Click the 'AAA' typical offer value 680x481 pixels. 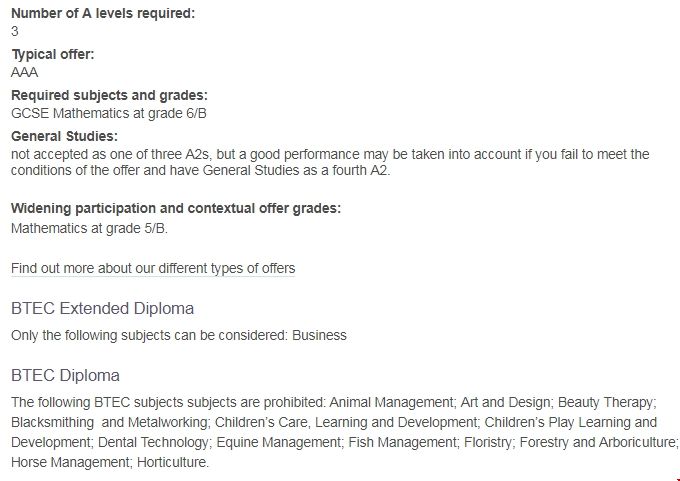tap(24, 72)
